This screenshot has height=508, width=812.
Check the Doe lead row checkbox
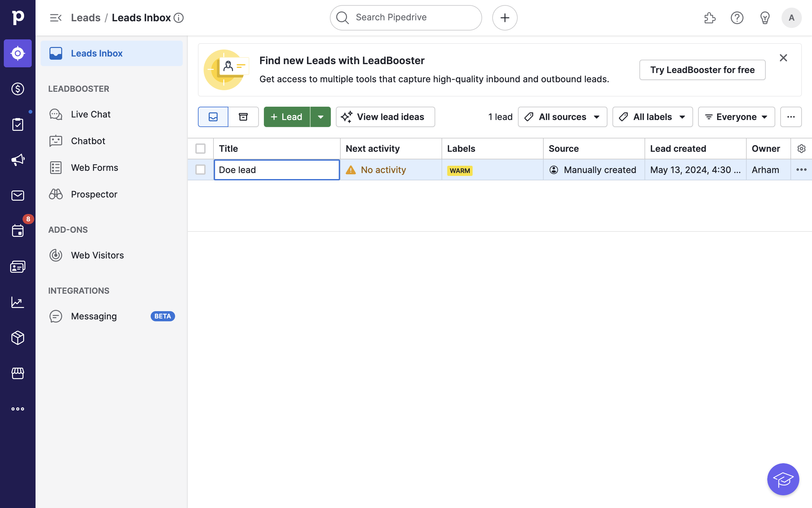click(200, 170)
